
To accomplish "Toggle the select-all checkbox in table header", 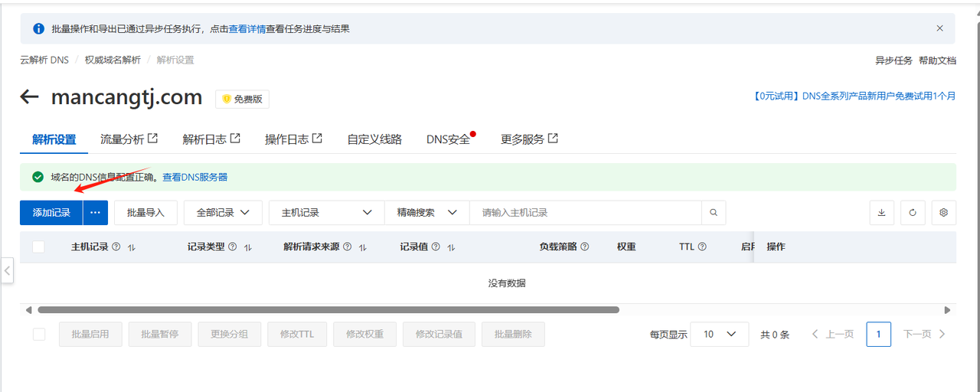I will pos(38,247).
